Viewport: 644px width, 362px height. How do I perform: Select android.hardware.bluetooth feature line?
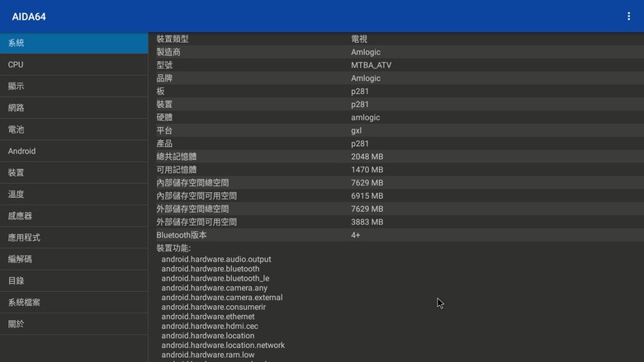[x=211, y=269]
